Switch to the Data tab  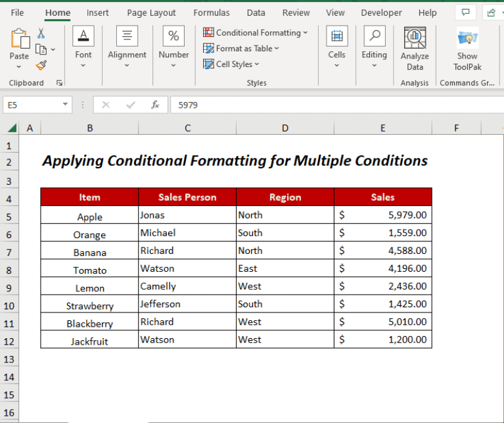tap(256, 12)
